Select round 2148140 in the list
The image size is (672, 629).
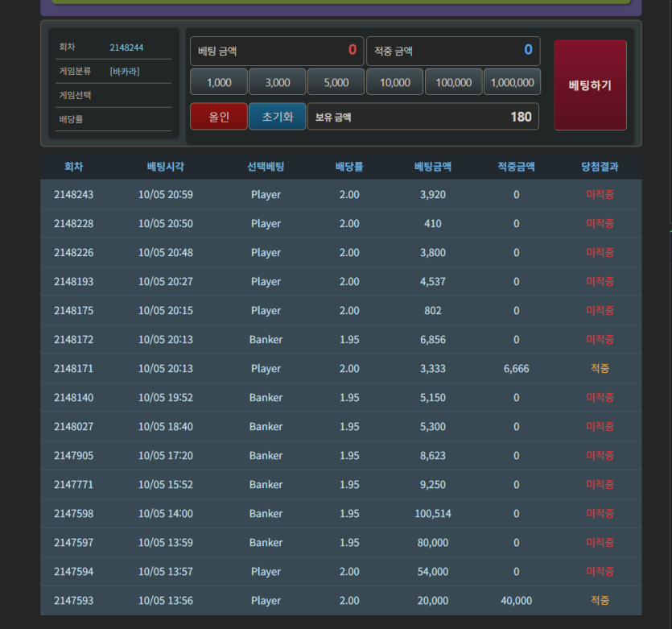click(74, 398)
